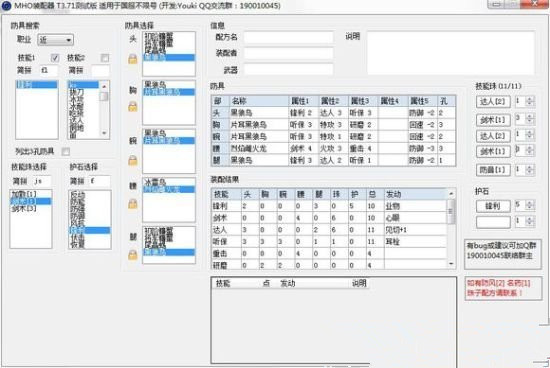Click the 心眼 cell in the 剑术 result row
550x368 pixels.
pos(415,218)
